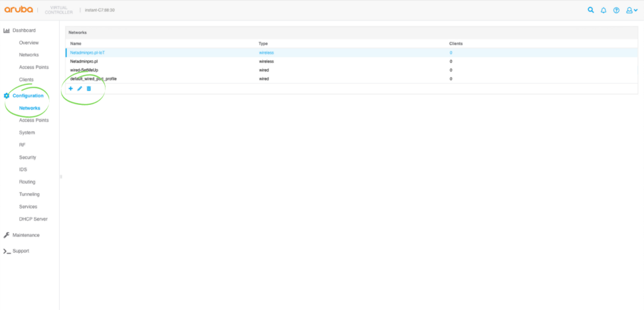Open the search magnifier icon
644x310 pixels.
pyautogui.click(x=591, y=10)
